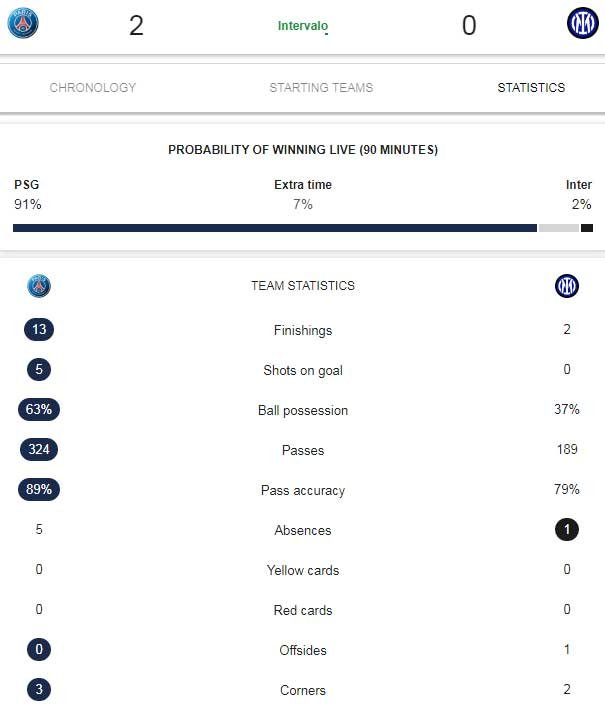Click the PSG ball possession 63% badge
Viewport: 605px width, 720px height.
pyautogui.click(x=39, y=409)
